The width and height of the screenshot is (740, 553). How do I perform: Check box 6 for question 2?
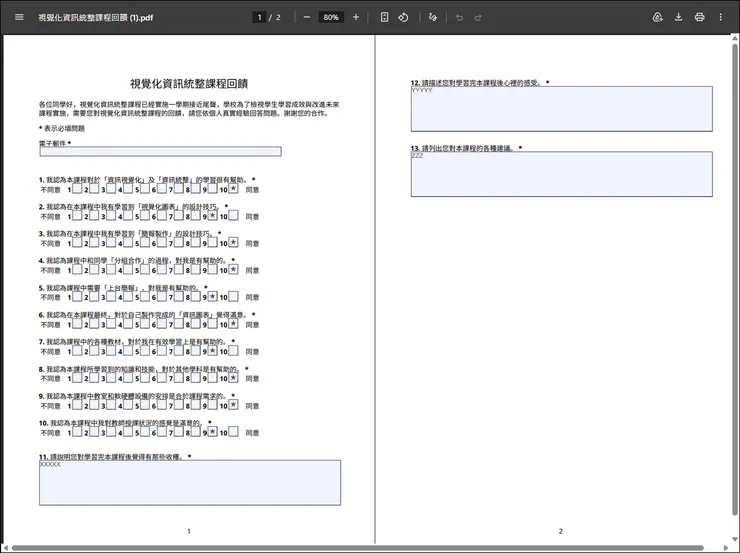[162, 216]
